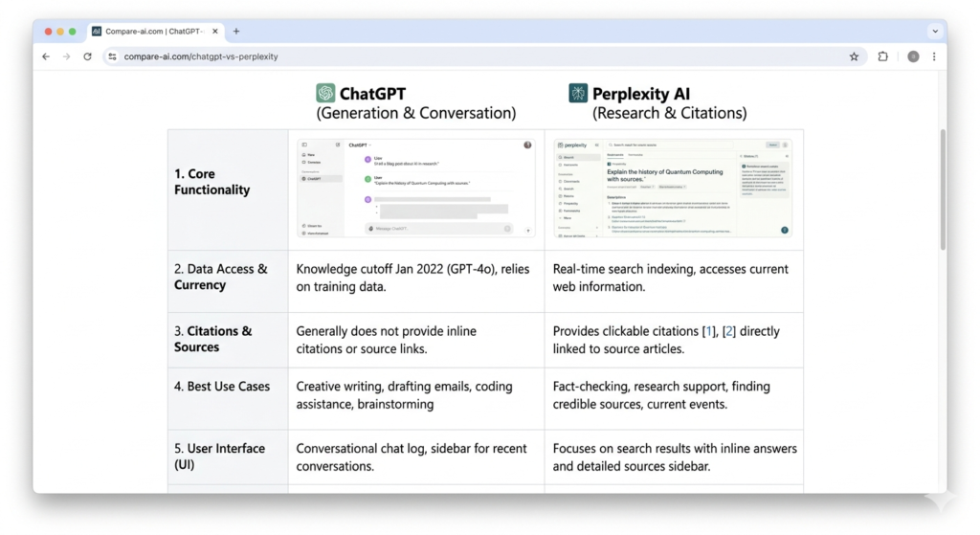This screenshot has height=535, width=980.
Task: Select '3. Citations & Sources' row label
Action: [213, 339]
